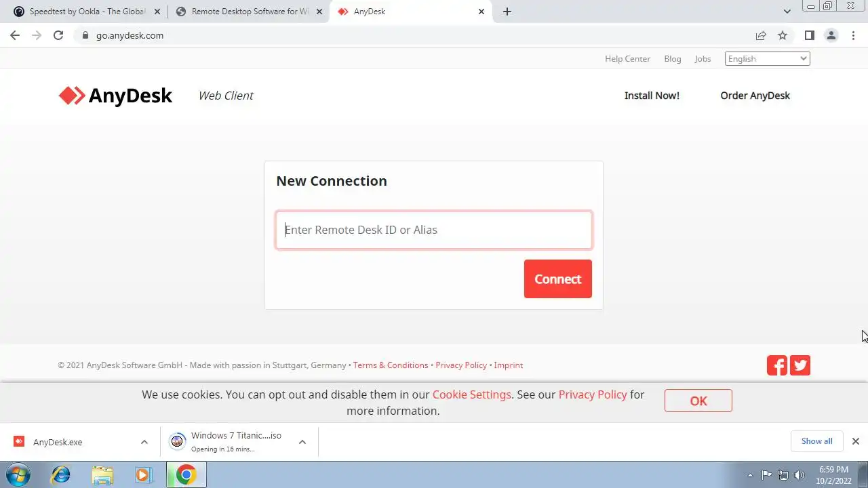Open language dropdown showing English

click(768, 59)
